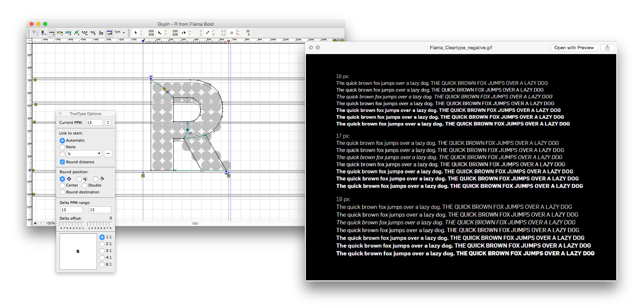Select the 3:1 preview zoom ratio
Image resolution: width=644 pixels, height=306 pixels.
102,251
